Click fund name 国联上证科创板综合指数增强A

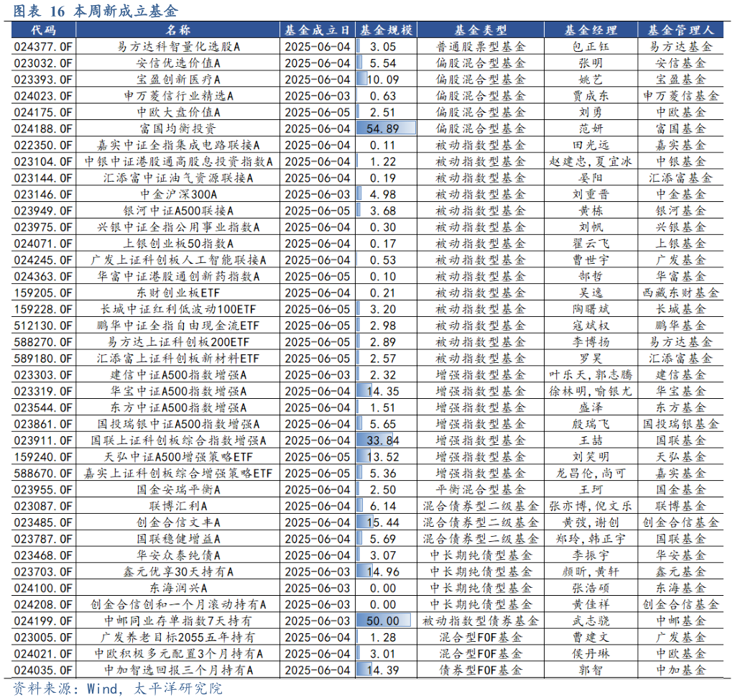coord(178,441)
